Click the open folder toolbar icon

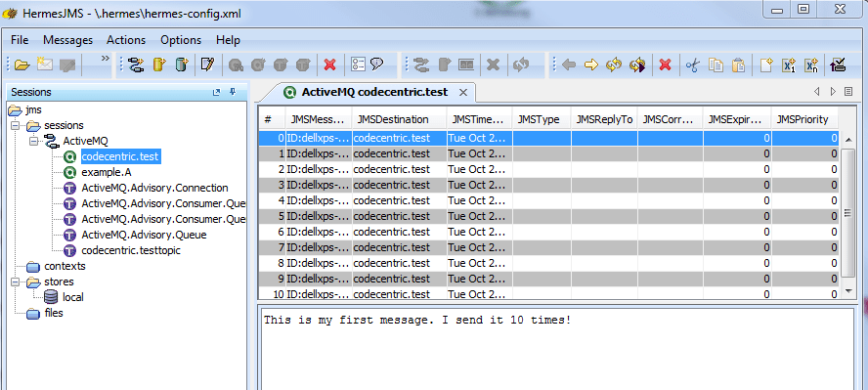tap(22, 65)
